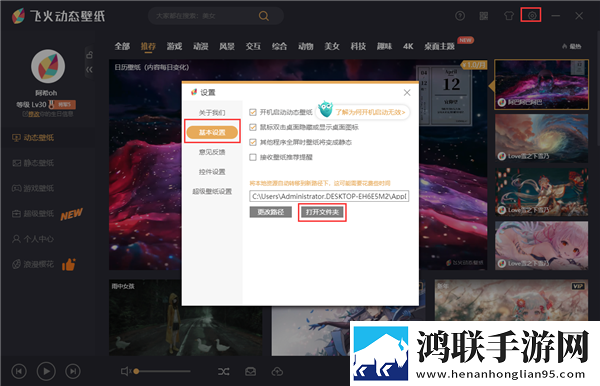
Task: Click the user avatar picture
Action: click(x=48, y=66)
